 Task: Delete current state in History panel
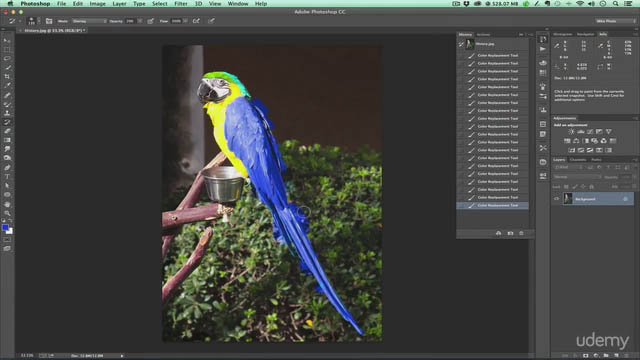(x=521, y=233)
